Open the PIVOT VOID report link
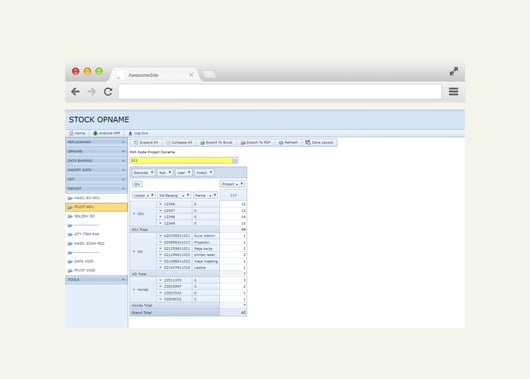530x379 pixels. pos(84,270)
